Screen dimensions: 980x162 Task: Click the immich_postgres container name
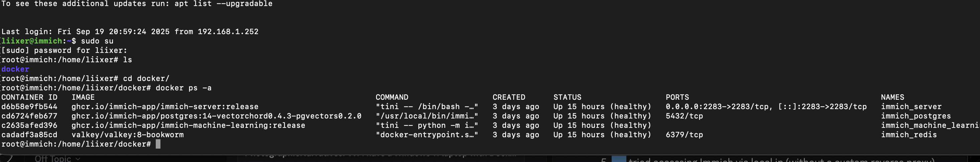[916, 116]
